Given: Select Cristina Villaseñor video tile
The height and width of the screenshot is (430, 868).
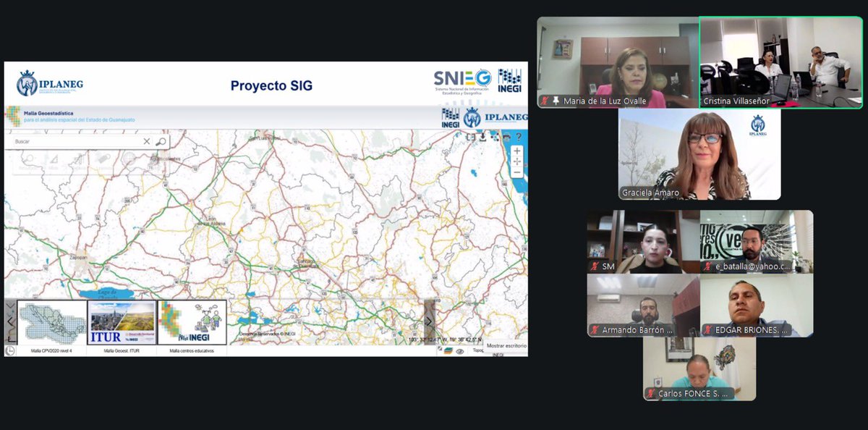Looking at the screenshot, I should tap(781, 62).
